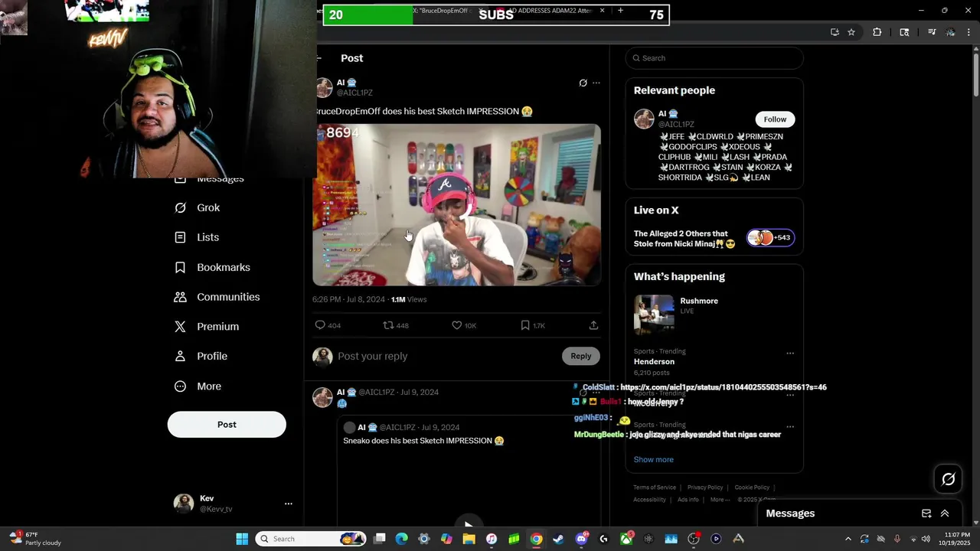The height and width of the screenshot is (551, 980).
Task: Open Privacy Policy footer link
Action: coord(705,487)
